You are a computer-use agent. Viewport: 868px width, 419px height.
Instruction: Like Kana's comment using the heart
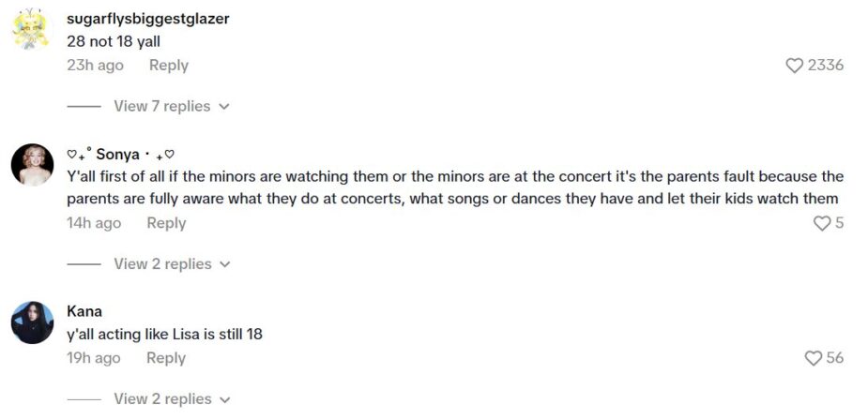(x=813, y=358)
